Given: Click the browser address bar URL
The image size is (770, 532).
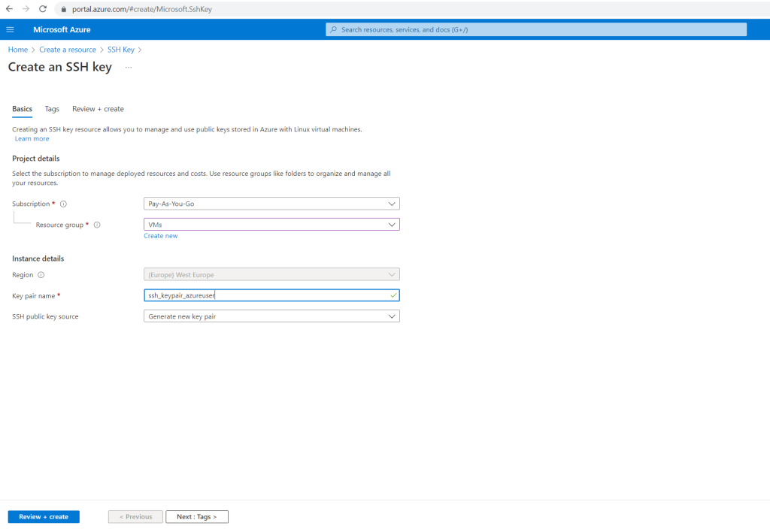Looking at the screenshot, I should pyautogui.click(x=142, y=9).
